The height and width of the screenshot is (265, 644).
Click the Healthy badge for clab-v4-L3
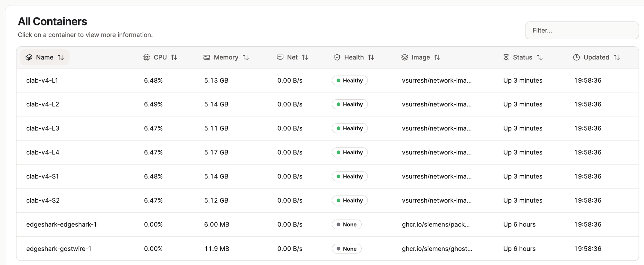(x=350, y=128)
